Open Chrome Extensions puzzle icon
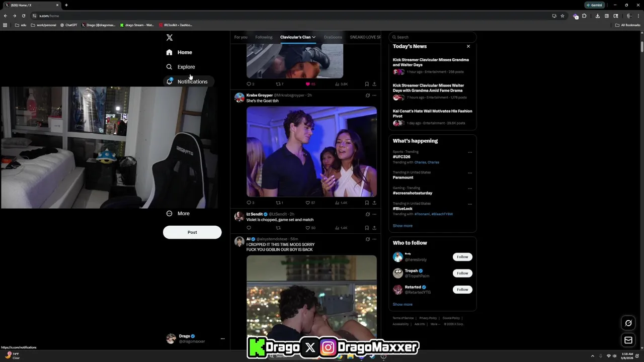644x362 pixels. [584, 16]
